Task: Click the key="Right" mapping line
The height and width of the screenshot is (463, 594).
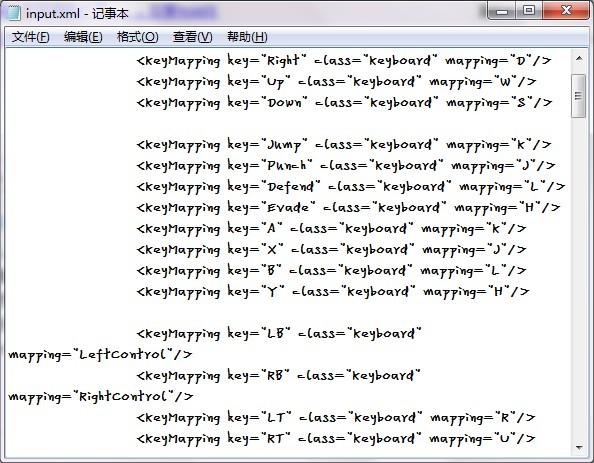Action: (x=344, y=61)
